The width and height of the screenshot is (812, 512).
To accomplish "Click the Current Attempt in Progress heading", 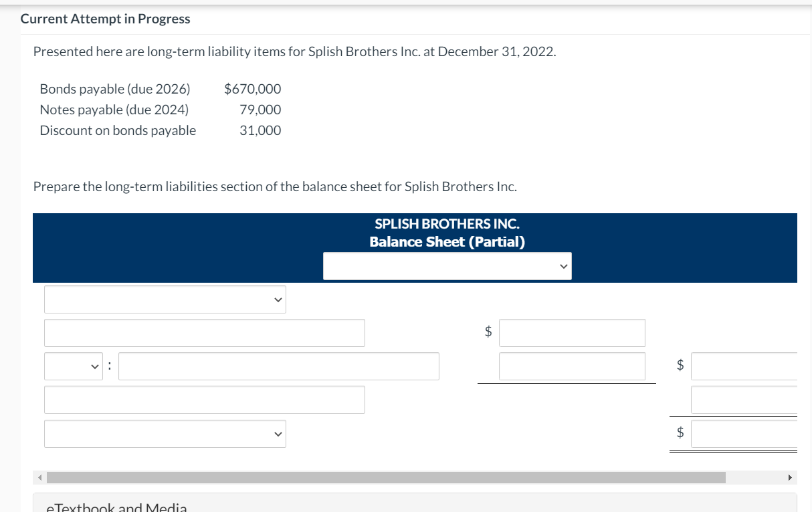I will tap(105, 19).
